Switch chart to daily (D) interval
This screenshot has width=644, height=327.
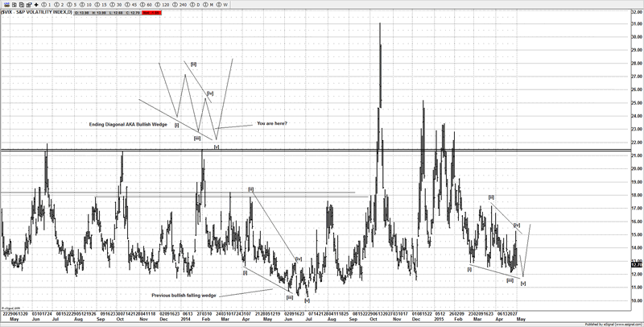pos(195,5)
